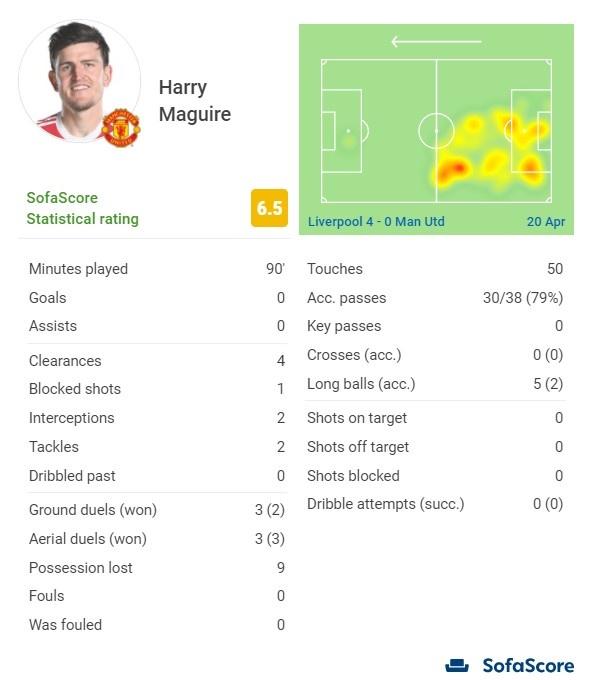Click the SofaScore Statistical rating label
Viewport: 592px width, 680px height.
(x=82, y=208)
